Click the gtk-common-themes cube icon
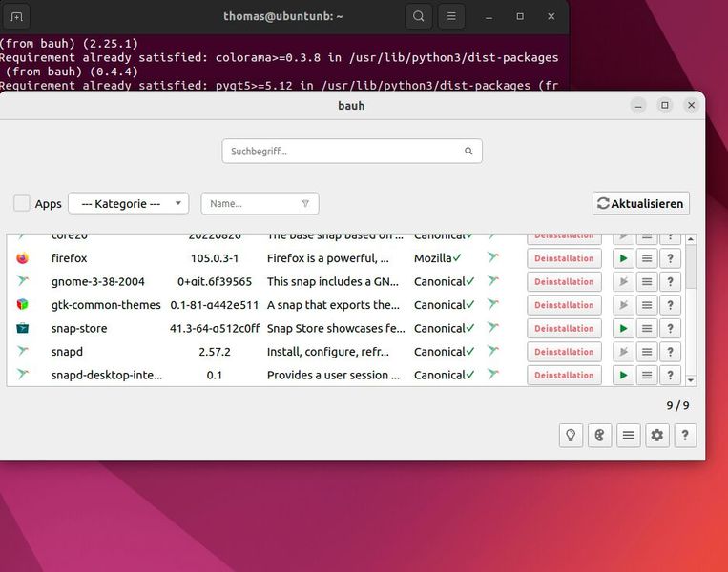Viewport: 728px width, 572px height. 22,304
